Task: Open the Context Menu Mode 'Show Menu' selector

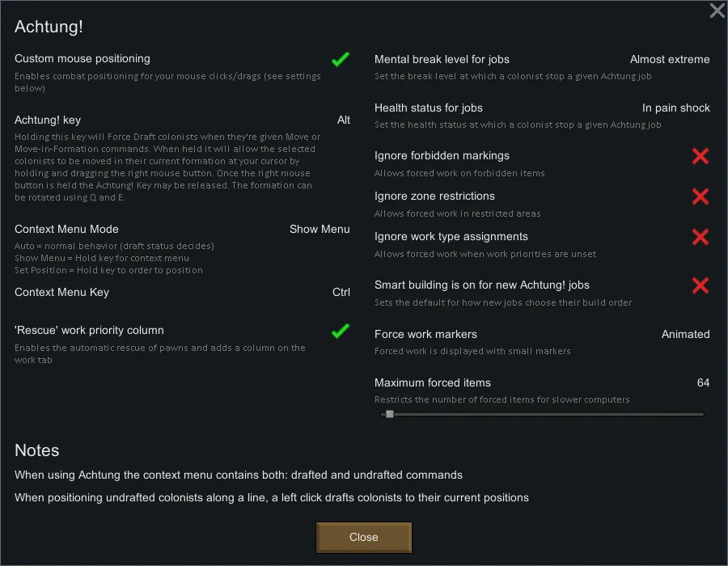Action: click(x=320, y=229)
